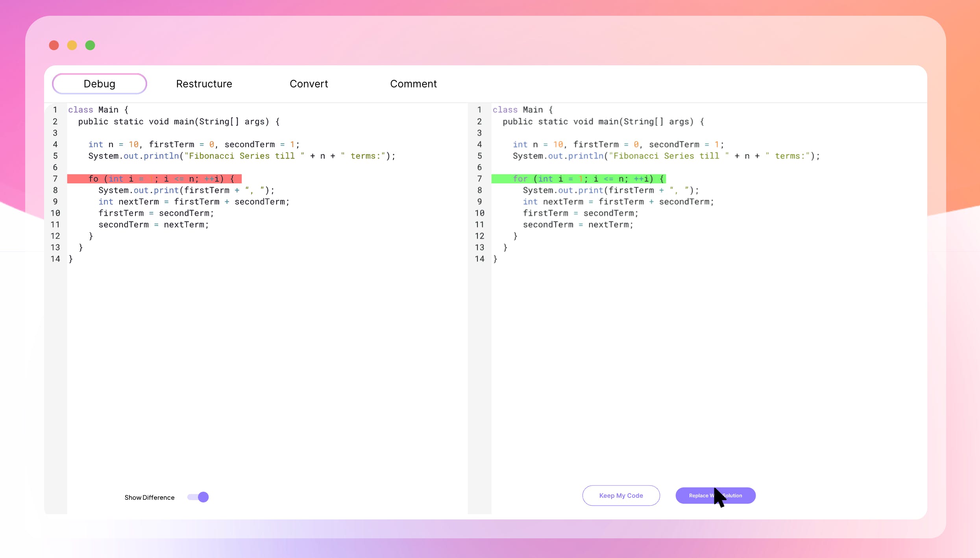
Task: Click line number 7 in left gutter
Action: [x=55, y=179]
